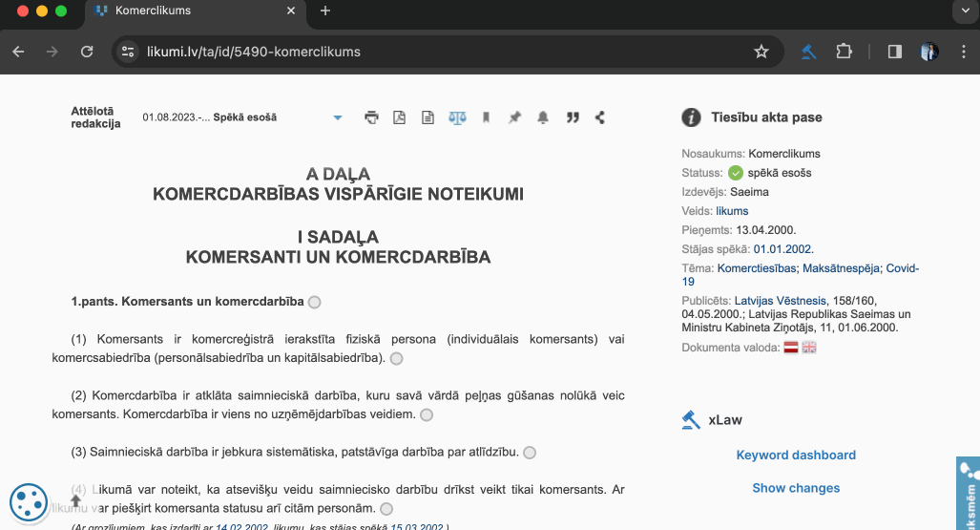Viewport: 980px width, 530px height.
Task: Open the Maksātnespēja topic link
Action: click(842, 268)
